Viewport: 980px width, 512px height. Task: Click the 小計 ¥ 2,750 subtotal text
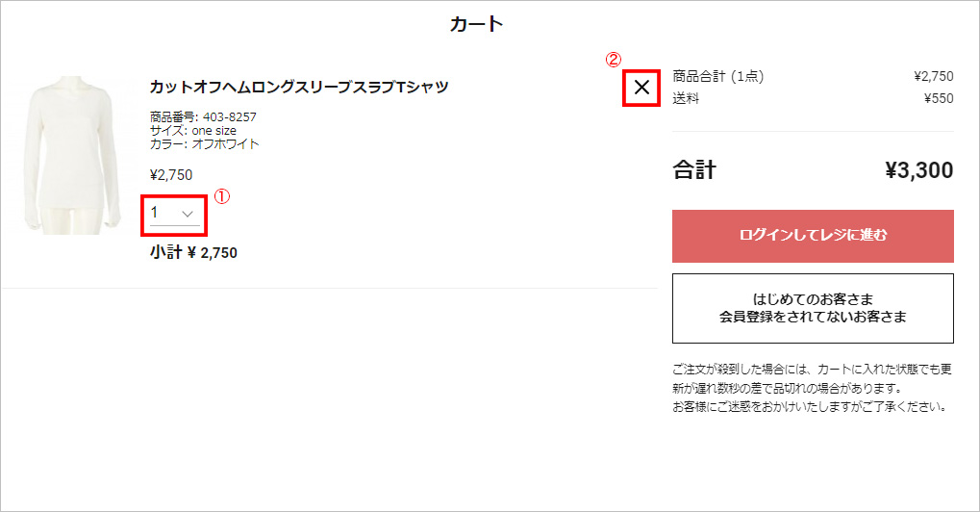pyautogui.click(x=193, y=253)
